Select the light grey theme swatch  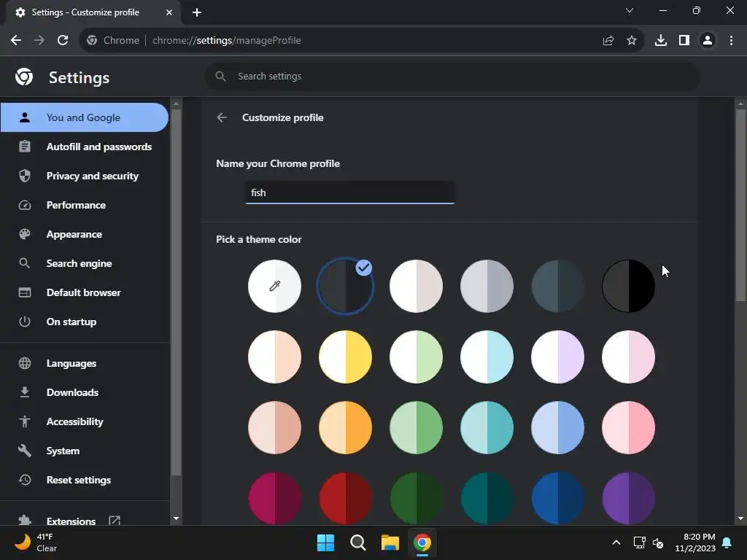coord(487,286)
